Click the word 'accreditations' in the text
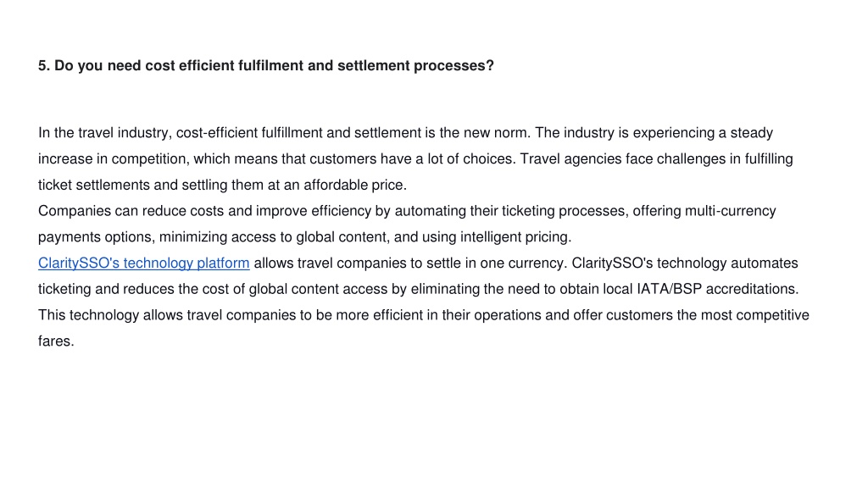 click(752, 289)
